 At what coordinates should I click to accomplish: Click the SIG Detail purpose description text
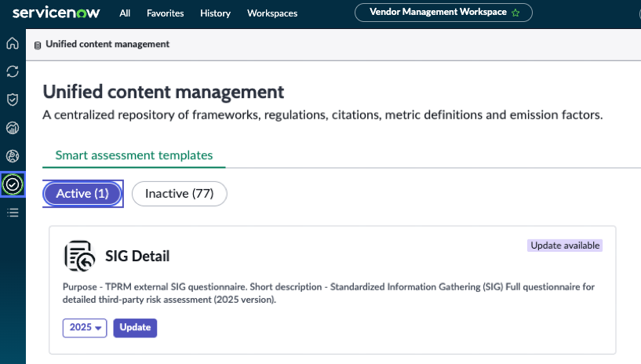click(x=328, y=293)
